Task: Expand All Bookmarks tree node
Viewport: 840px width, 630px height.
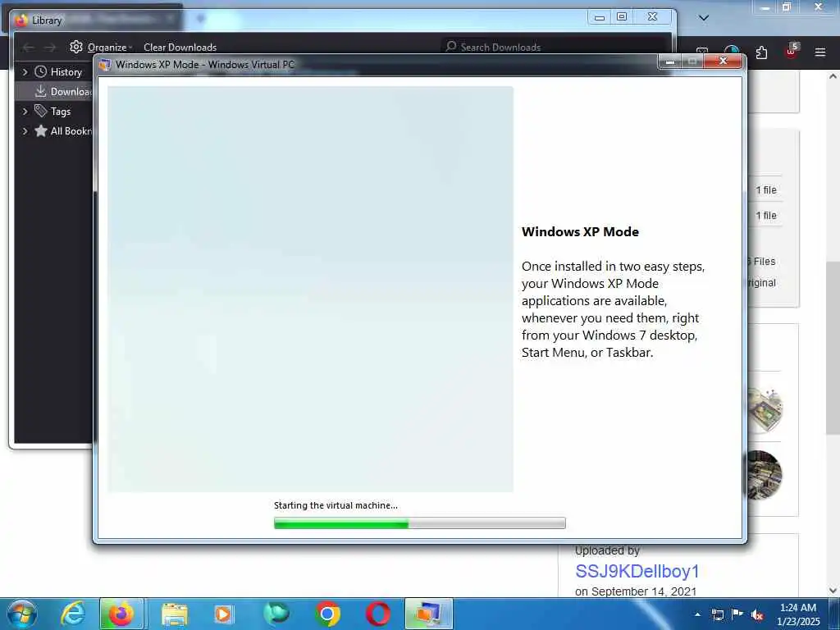Action: click(25, 130)
